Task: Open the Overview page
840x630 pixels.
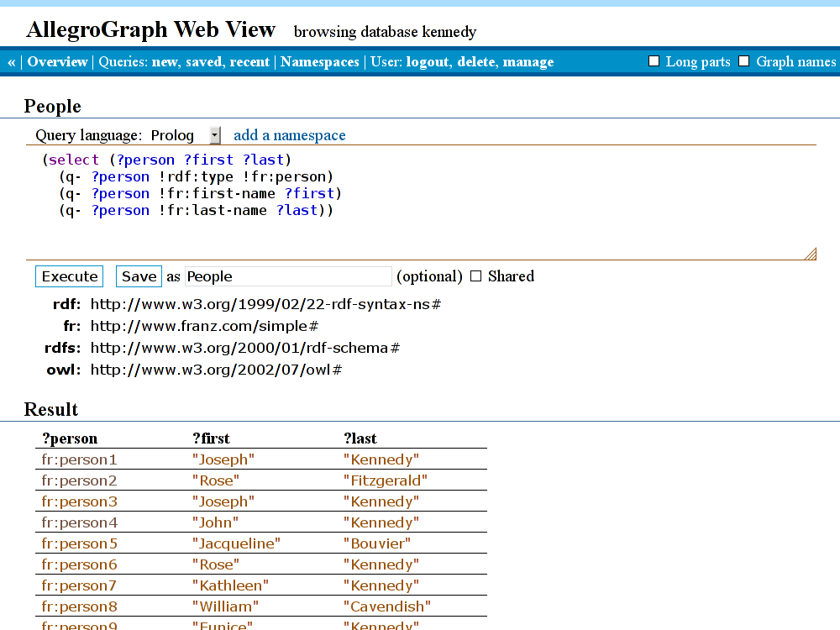Action: [x=57, y=62]
